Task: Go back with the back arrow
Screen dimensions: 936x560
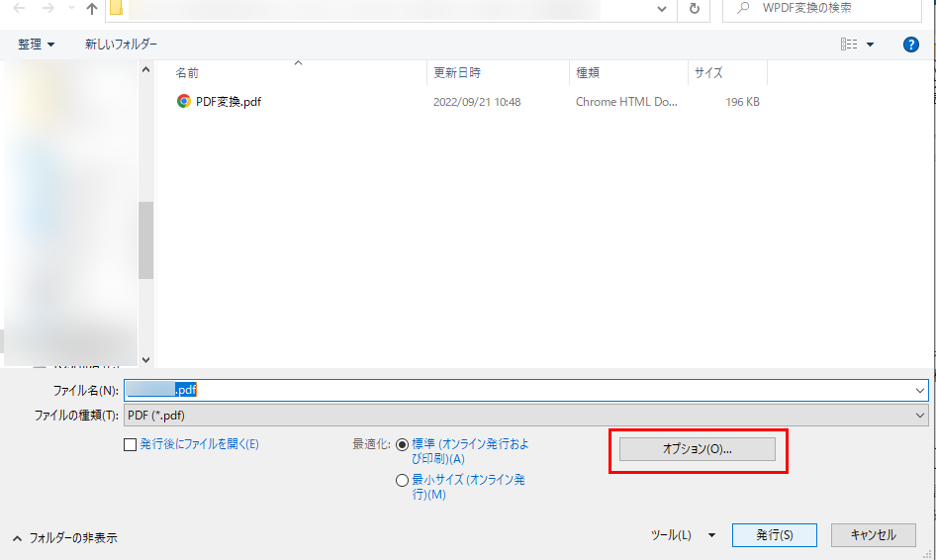Action: [x=19, y=8]
